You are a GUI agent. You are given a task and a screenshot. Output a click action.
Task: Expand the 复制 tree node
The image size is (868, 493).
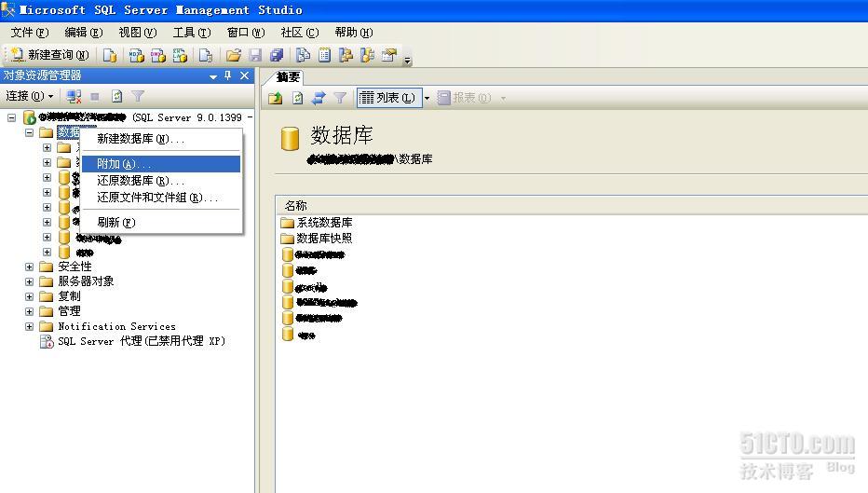pos(30,297)
